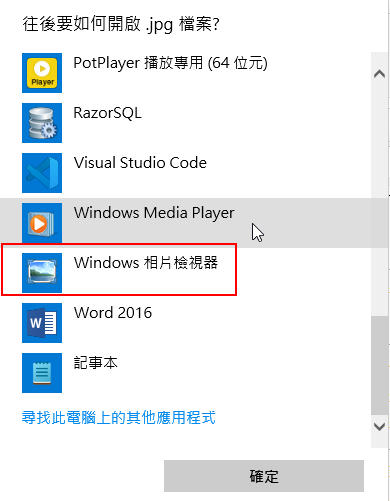
Task: Click the scrollbar up arrow
Action: (x=379, y=74)
